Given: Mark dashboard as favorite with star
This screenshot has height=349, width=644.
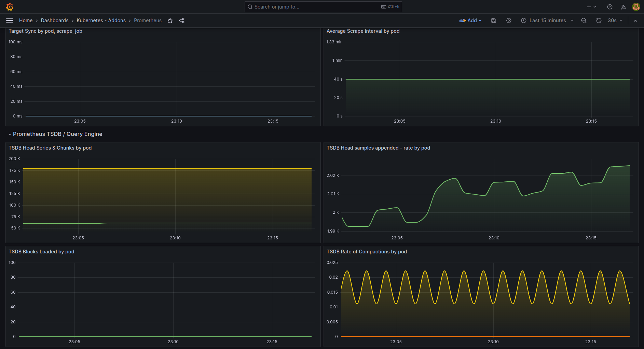Looking at the screenshot, I should point(170,20).
